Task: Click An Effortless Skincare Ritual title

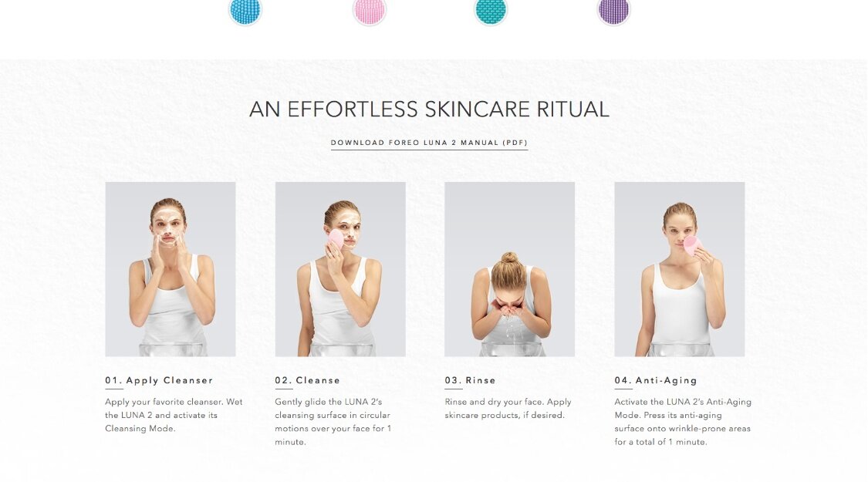Action: [429, 109]
